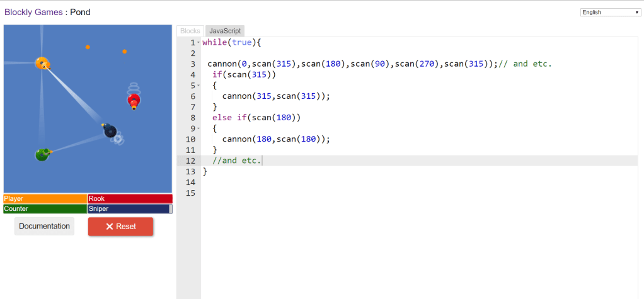Image resolution: width=644 pixels, height=299 pixels.
Task: Click the orange Player health bar
Action: coord(45,199)
